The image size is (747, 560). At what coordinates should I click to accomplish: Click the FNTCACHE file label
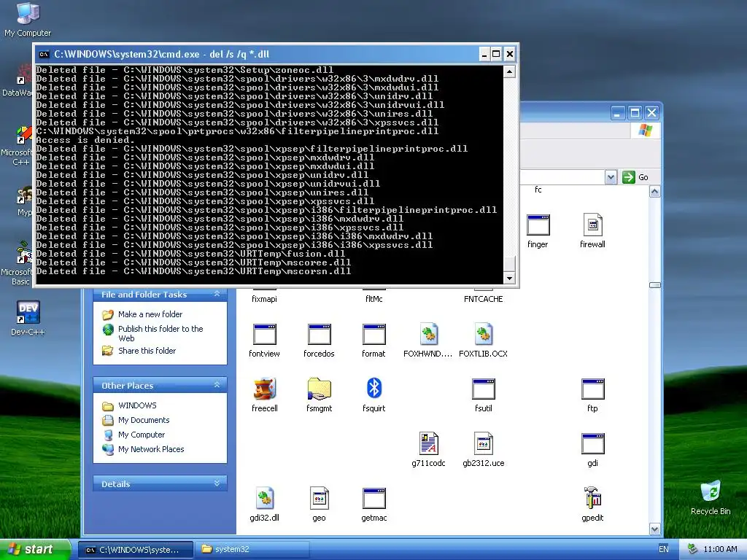pyautogui.click(x=484, y=299)
